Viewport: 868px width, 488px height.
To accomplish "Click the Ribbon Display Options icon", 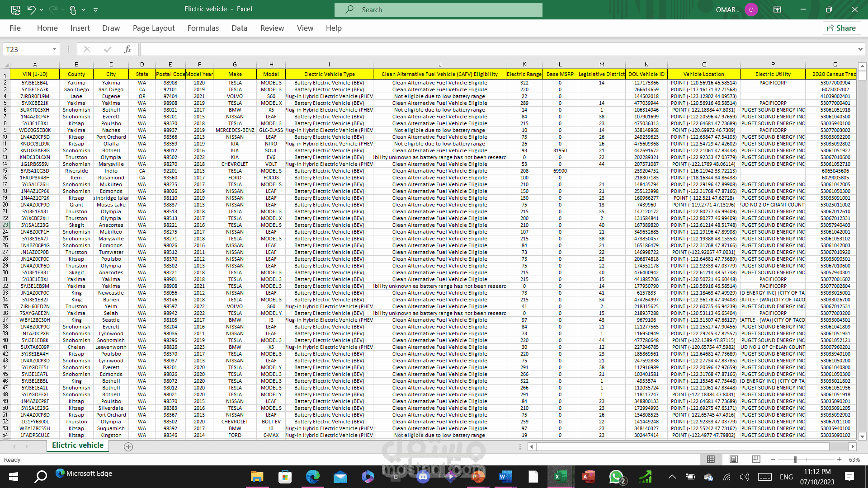I will pyautogui.click(x=777, y=9).
